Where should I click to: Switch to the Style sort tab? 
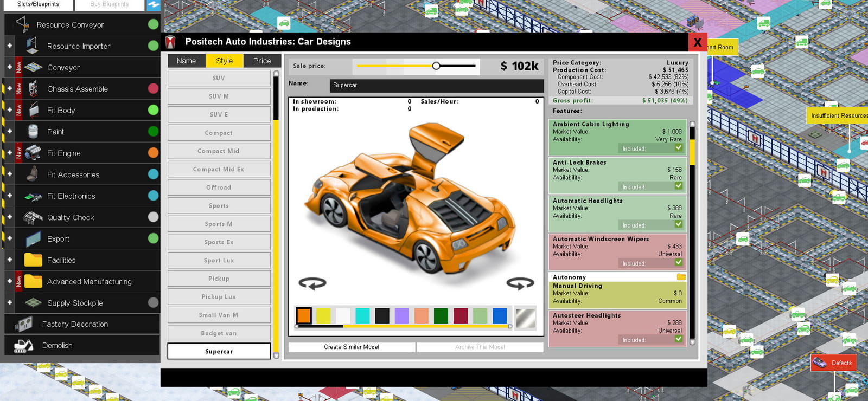[224, 61]
